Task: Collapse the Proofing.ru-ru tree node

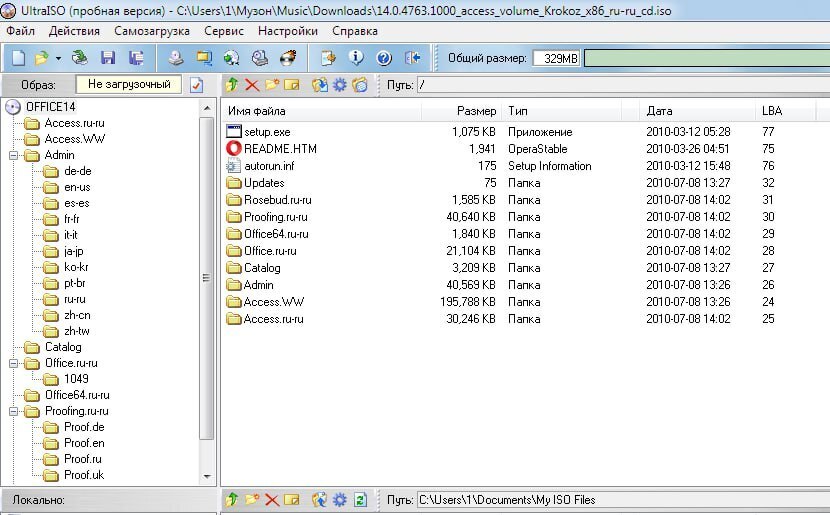Action: point(13,411)
